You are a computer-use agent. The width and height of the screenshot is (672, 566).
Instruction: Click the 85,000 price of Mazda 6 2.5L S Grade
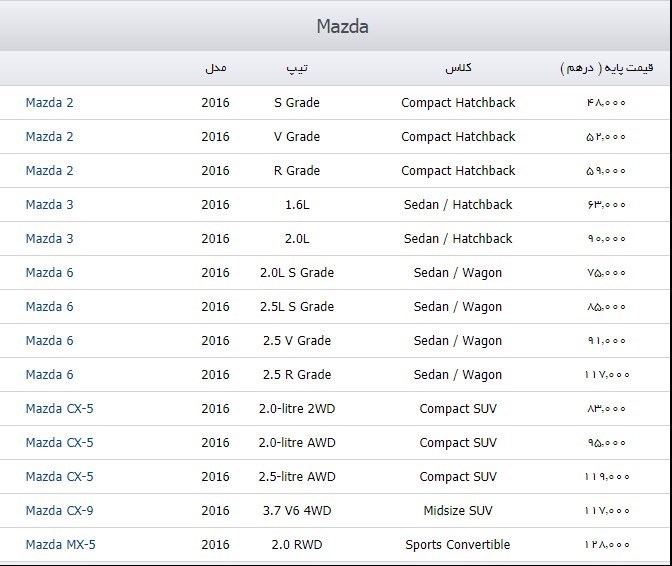pyautogui.click(x=607, y=306)
